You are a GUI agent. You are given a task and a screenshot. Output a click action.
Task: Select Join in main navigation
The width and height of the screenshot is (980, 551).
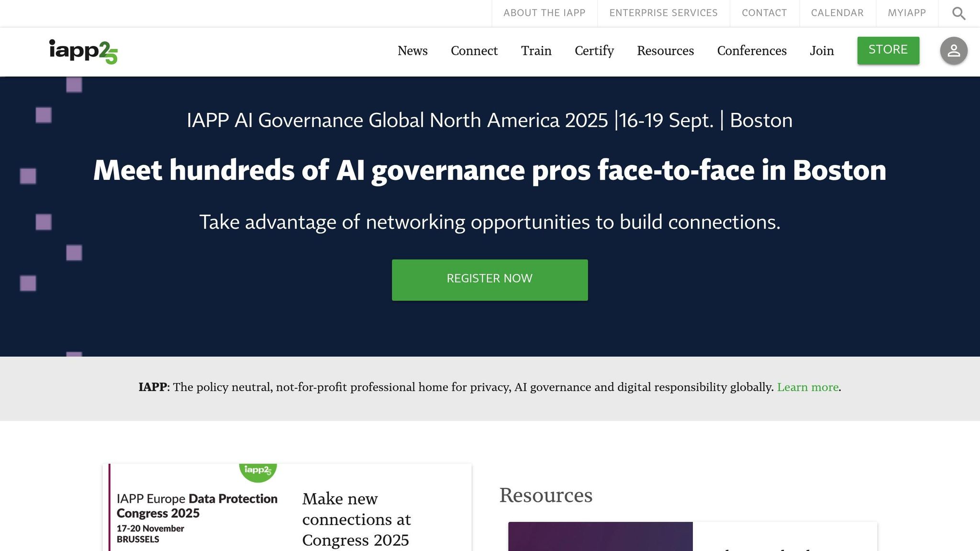pos(822,51)
